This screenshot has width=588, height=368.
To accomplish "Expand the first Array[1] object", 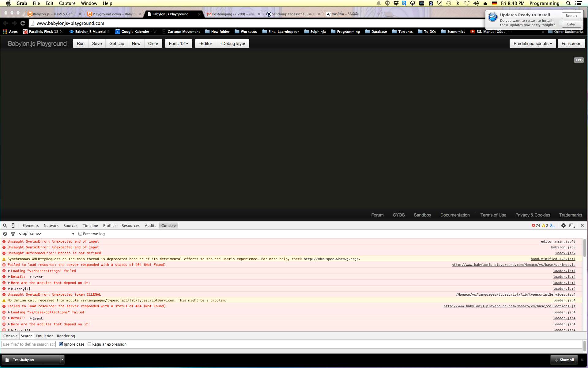I will click(x=12, y=289).
